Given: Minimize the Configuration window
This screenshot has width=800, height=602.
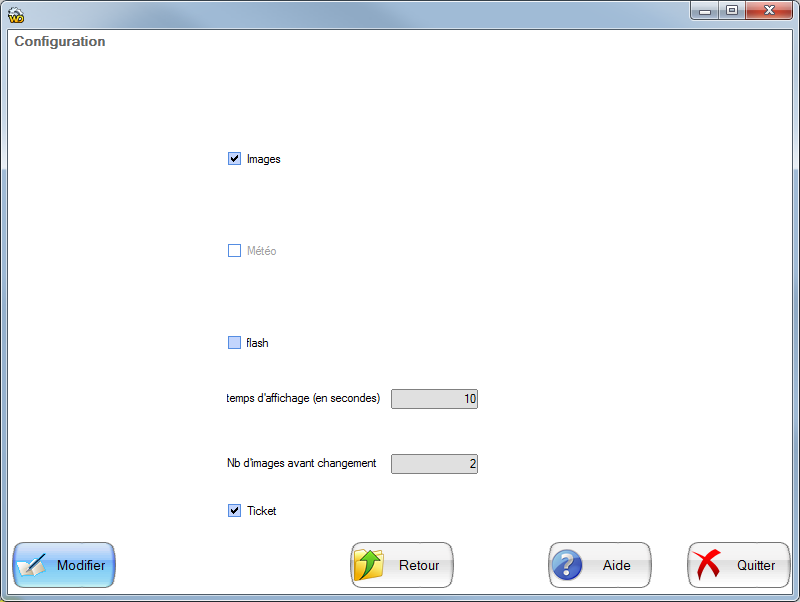Looking at the screenshot, I should point(706,10).
